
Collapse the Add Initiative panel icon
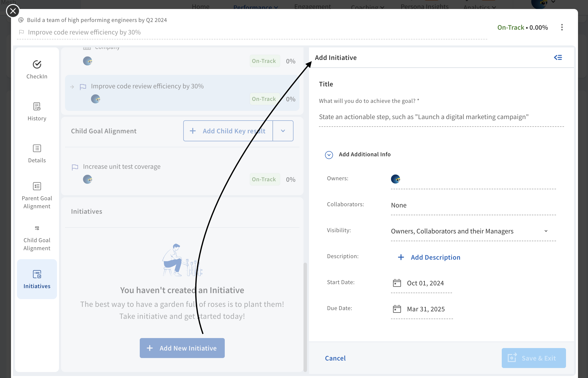coord(558,58)
